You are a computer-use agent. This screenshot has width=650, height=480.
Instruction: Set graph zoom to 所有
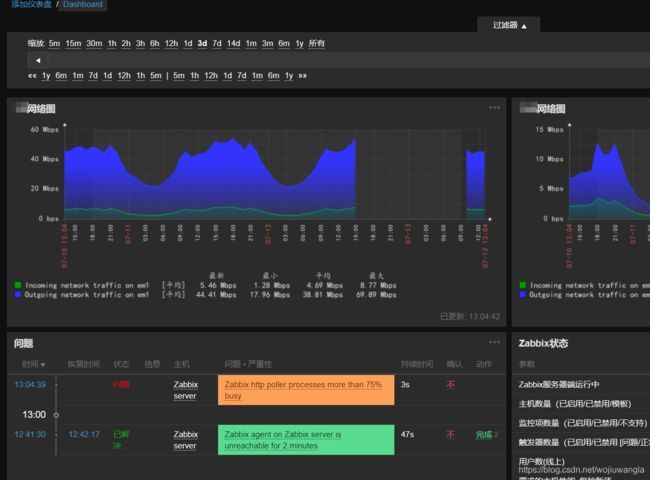(316, 44)
